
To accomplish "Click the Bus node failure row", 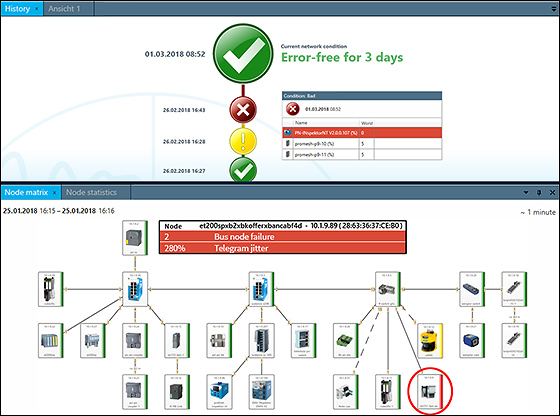I will coord(282,236).
